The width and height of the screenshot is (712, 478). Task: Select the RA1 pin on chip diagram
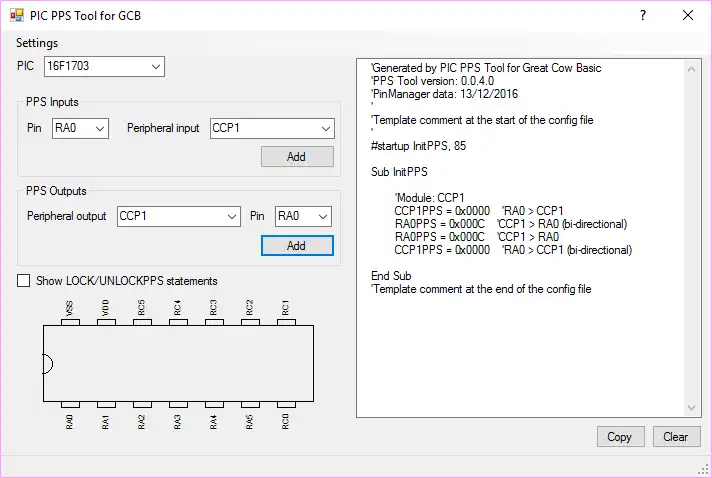pos(106,404)
